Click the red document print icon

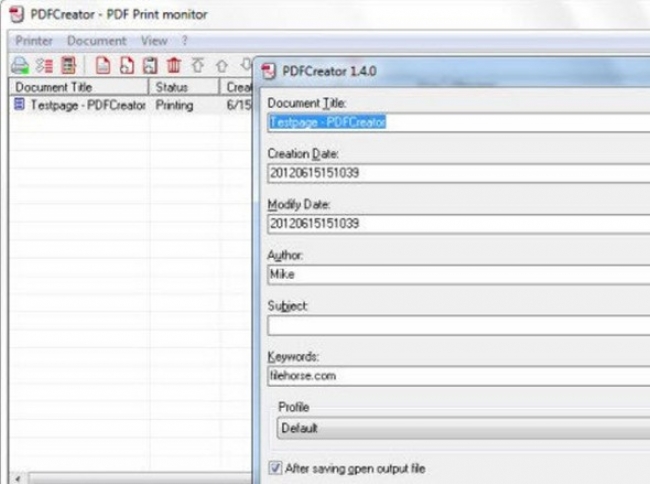[x=103, y=66]
